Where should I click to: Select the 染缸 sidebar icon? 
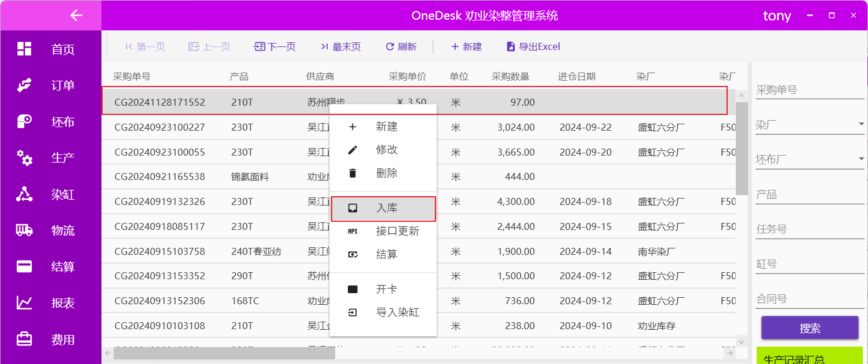pyautogui.click(x=24, y=194)
